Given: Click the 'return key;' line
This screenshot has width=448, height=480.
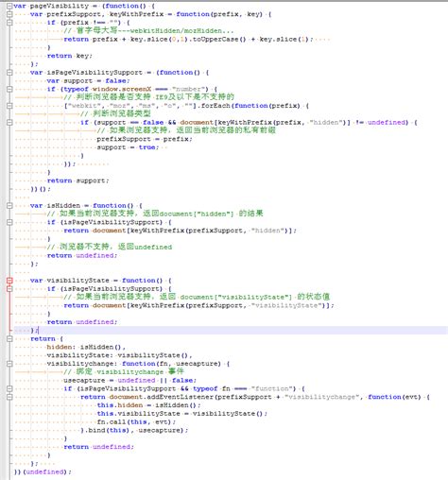Looking at the screenshot, I should [70, 56].
